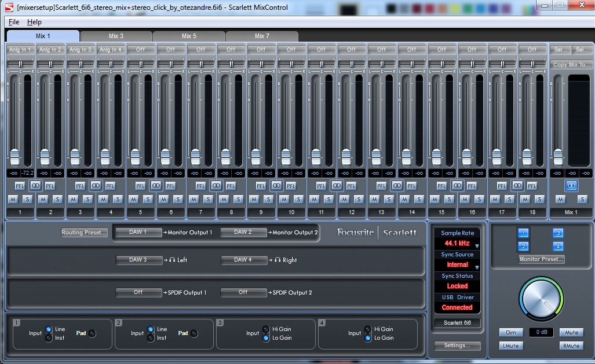Open the Settings dialog
595x364 pixels.
[457, 345]
